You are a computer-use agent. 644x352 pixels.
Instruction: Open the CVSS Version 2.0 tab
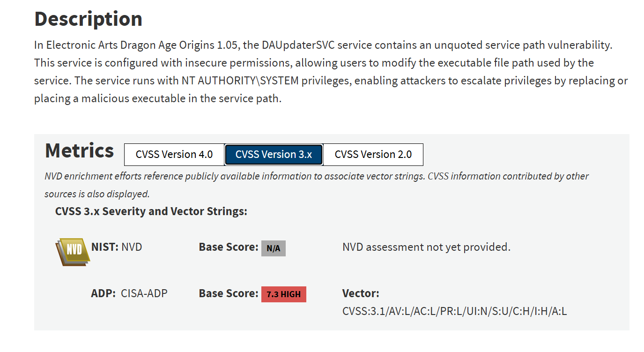pyautogui.click(x=373, y=155)
